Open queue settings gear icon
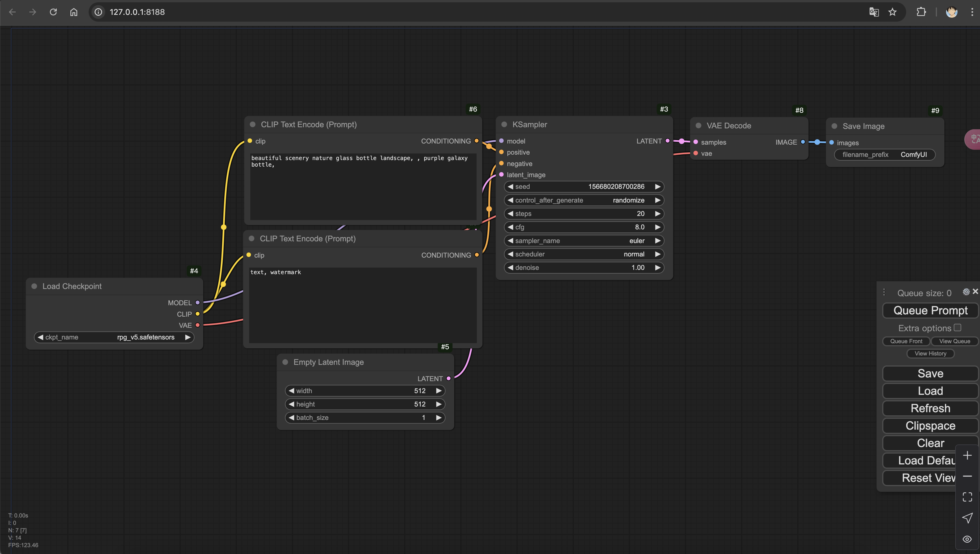 [966, 292]
